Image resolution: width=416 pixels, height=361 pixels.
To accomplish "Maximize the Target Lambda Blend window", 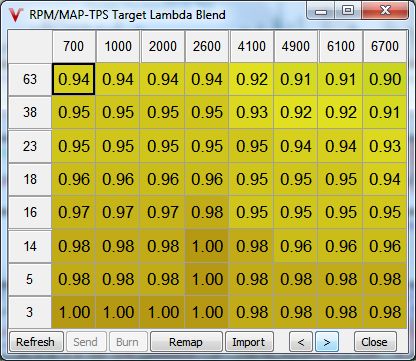I will tap(348, 11).
